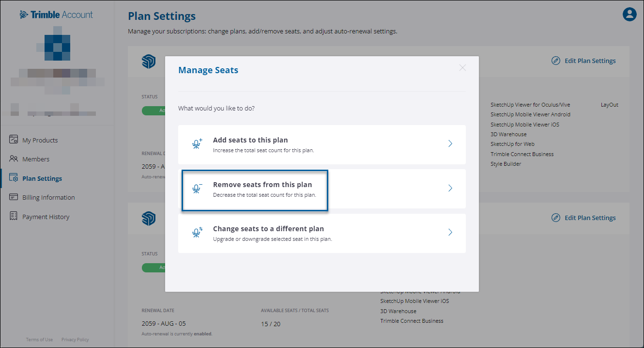Click the Plan Settings page heading
This screenshot has height=348, width=644.
pyautogui.click(x=162, y=16)
